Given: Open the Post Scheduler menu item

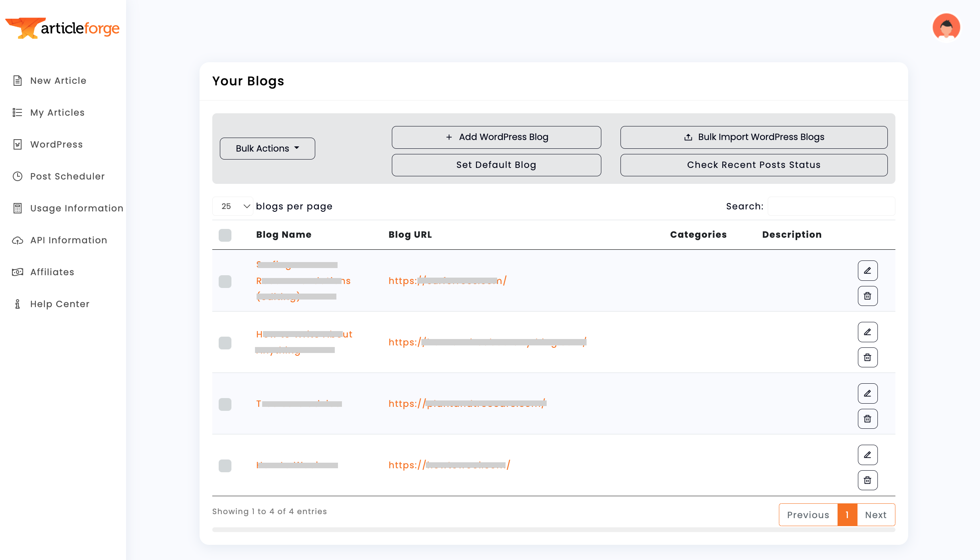Looking at the screenshot, I should pyautogui.click(x=67, y=176).
